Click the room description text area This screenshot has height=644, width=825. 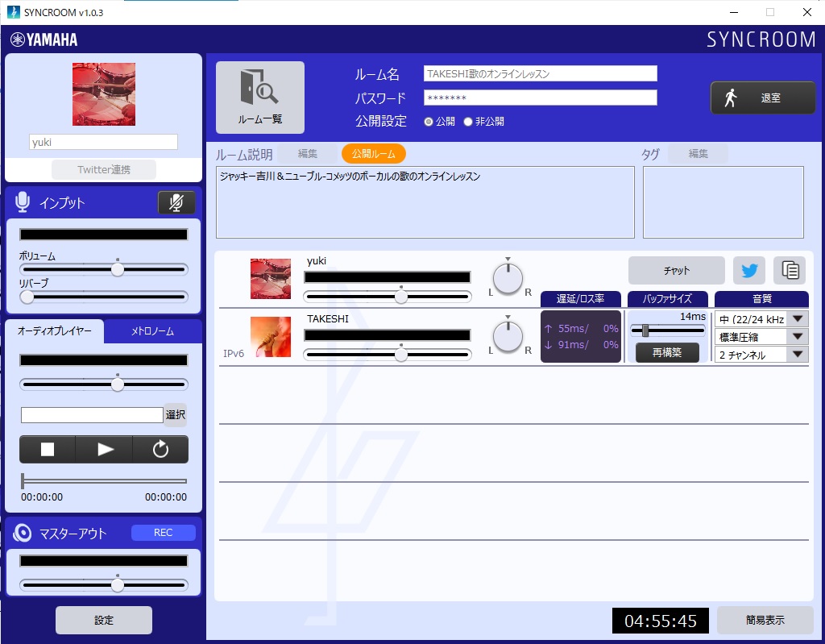425,202
